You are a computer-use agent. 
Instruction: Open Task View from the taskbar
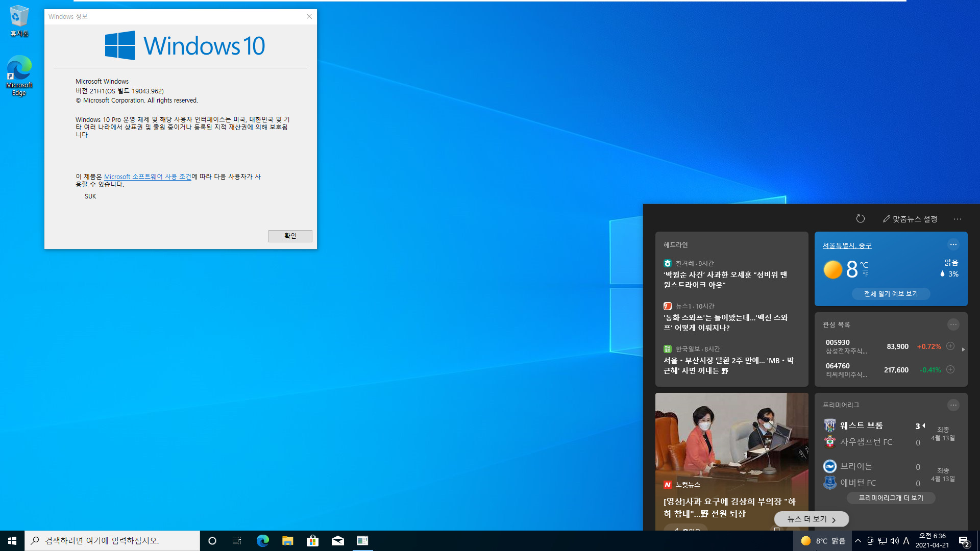237,541
